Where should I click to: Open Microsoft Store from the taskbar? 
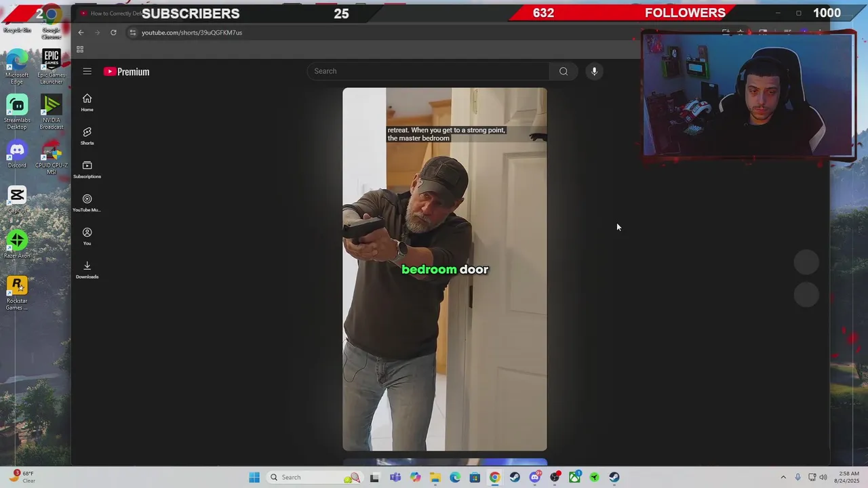tap(475, 477)
